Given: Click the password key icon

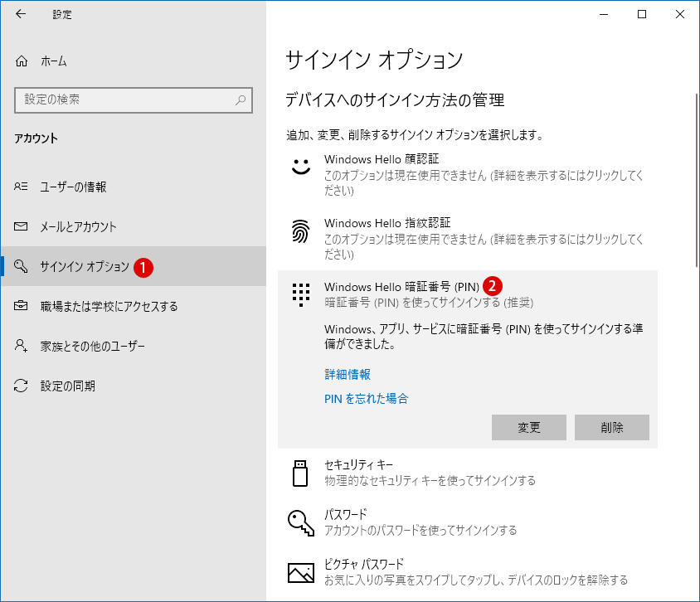Looking at the screenshot, I should tap(301, 522).
